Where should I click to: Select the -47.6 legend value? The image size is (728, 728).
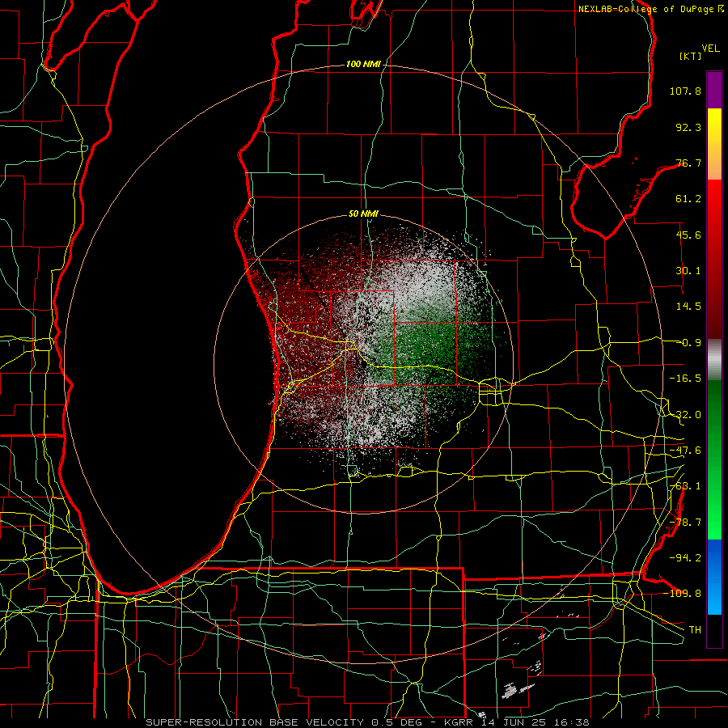(x=685, y=451)
